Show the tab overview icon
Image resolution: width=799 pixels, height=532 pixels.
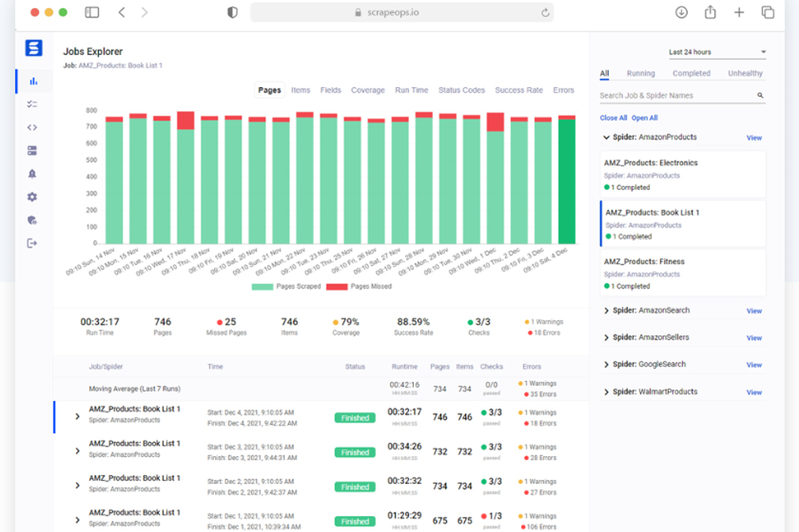pos(767,12)
